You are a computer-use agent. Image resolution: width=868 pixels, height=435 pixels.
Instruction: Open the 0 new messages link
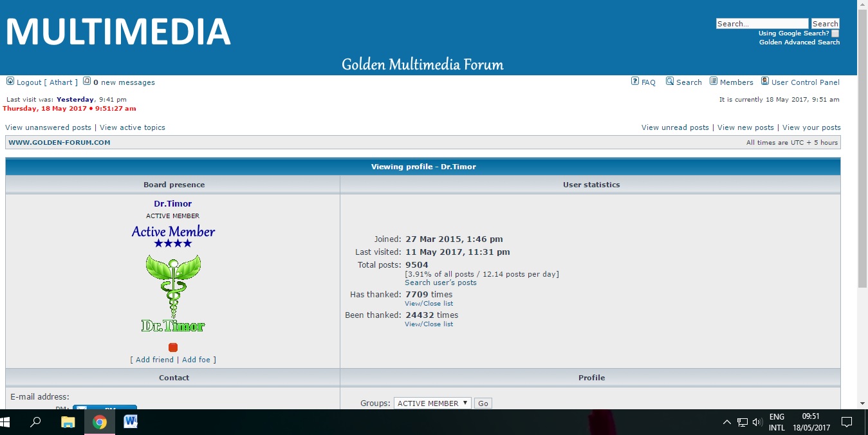[x=124, y=82]
